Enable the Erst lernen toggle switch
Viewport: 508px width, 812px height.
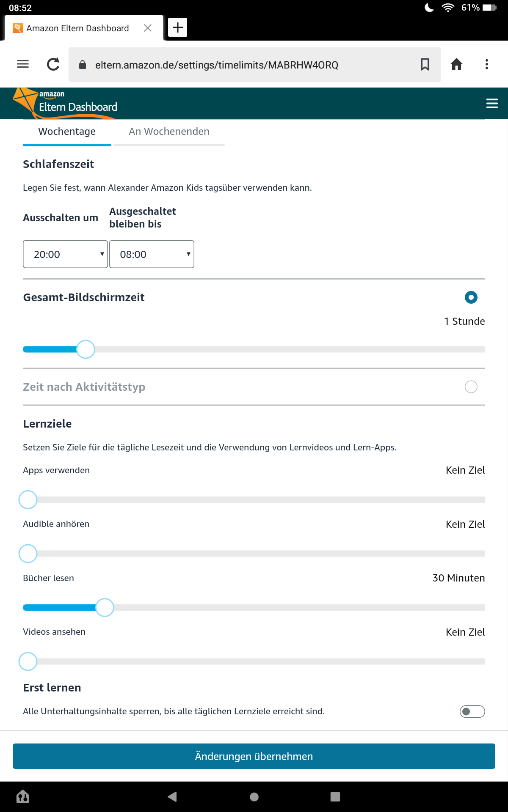point(472,712)
